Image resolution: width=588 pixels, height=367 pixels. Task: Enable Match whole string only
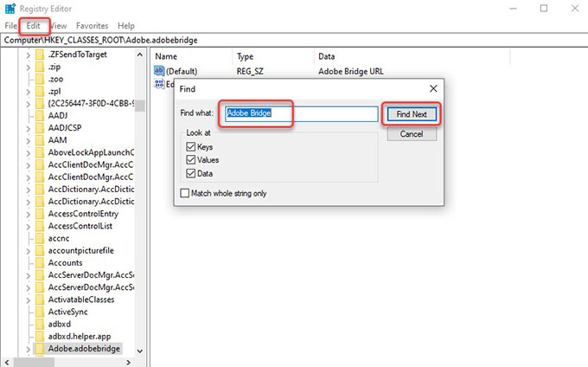tap(185, 193)
